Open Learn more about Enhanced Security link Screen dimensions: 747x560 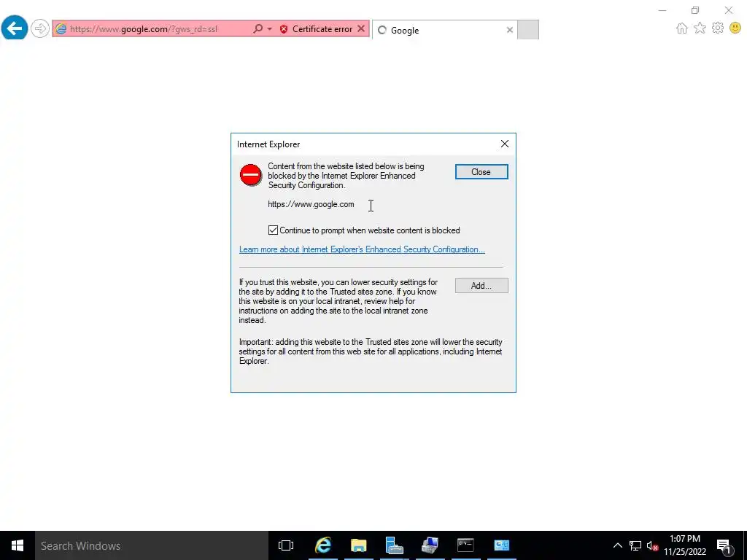[362, 249]
